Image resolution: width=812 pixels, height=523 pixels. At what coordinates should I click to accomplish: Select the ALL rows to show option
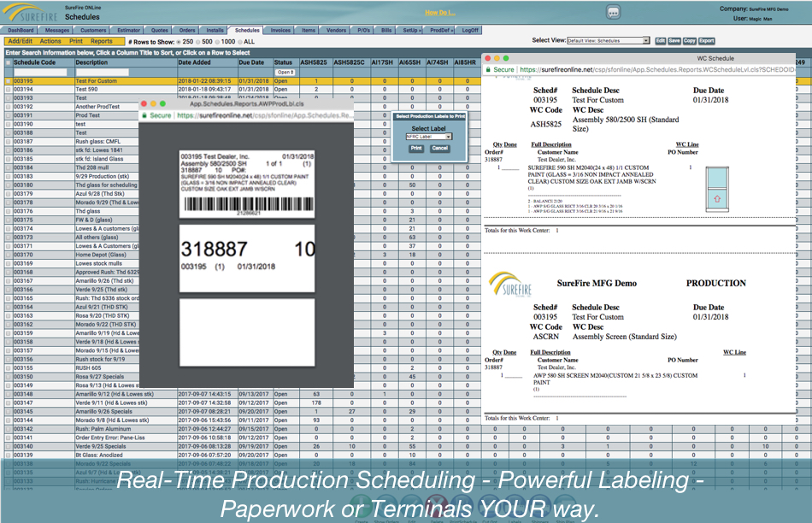pyautogui.click(x=240, y=42)
